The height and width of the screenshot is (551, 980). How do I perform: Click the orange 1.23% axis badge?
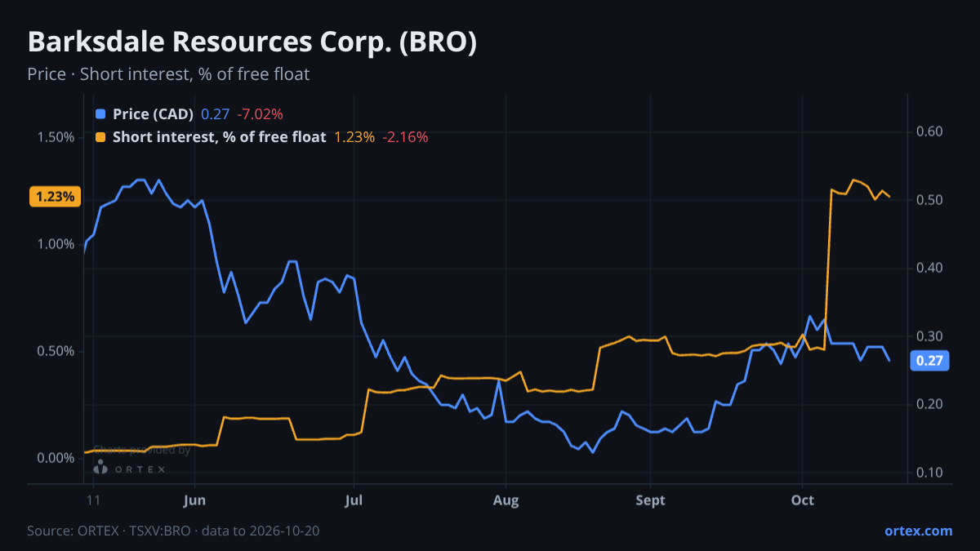pos(55,197)
